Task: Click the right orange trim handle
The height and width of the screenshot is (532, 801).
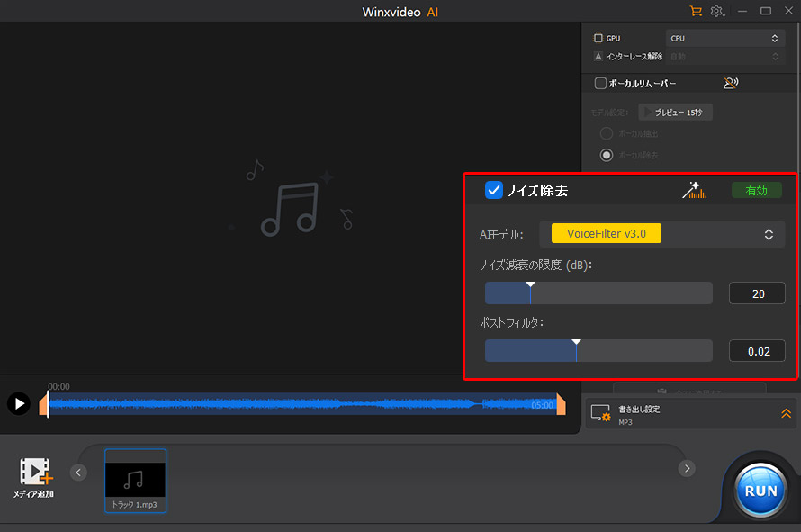Action: tap(561, 404)
